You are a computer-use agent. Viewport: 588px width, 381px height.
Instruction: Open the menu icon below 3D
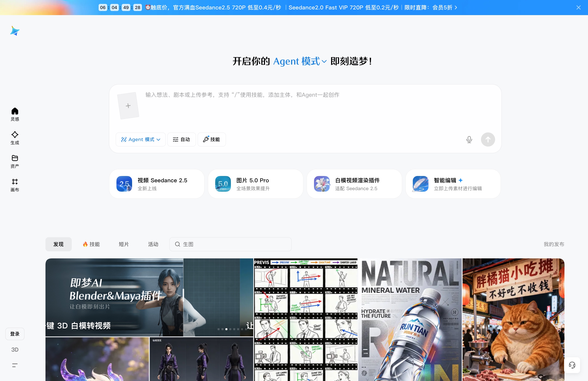(15, 365)
